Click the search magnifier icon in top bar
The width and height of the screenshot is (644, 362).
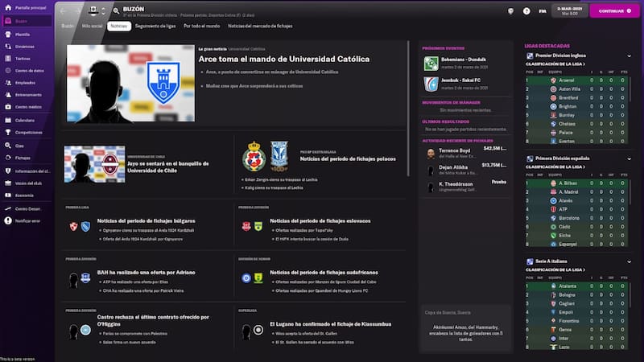[x=116, y=10]
